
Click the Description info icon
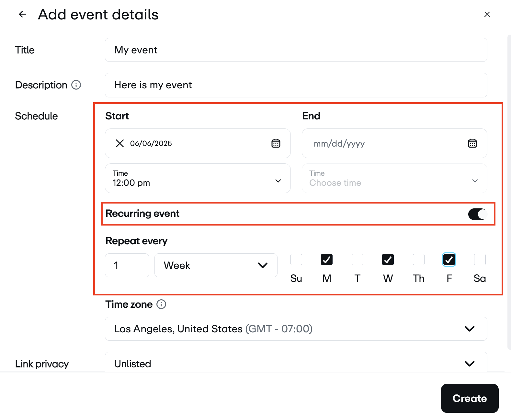tap(76, 85)
